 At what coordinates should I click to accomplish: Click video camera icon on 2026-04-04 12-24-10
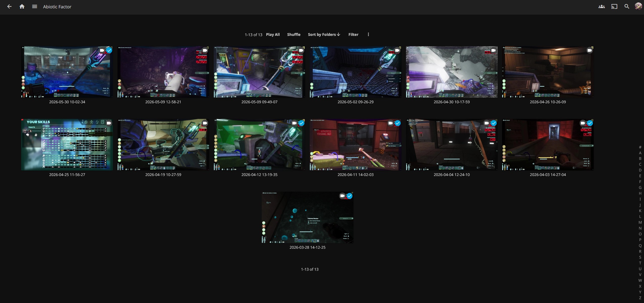486,123
